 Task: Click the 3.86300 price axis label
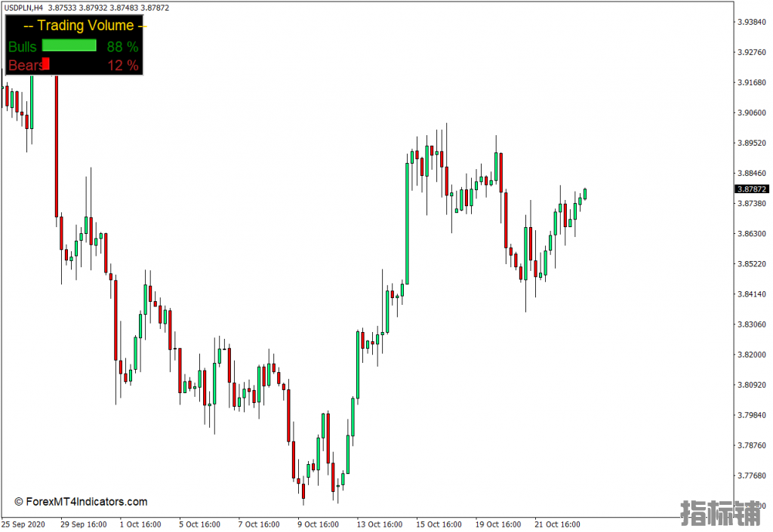pyautogui.click(x=752, y=233)
